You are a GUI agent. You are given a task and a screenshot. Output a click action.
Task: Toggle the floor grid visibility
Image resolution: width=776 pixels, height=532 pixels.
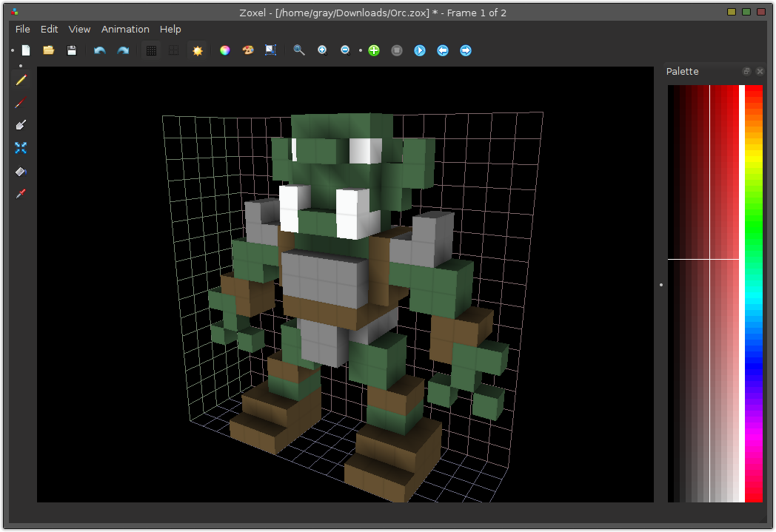tap(151, 50)
